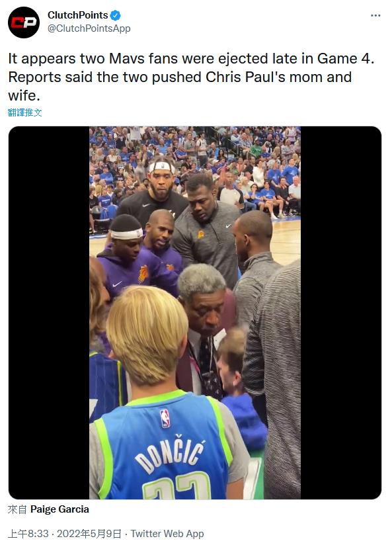Open the ClutchPoints profile avatar

point(24,22)
